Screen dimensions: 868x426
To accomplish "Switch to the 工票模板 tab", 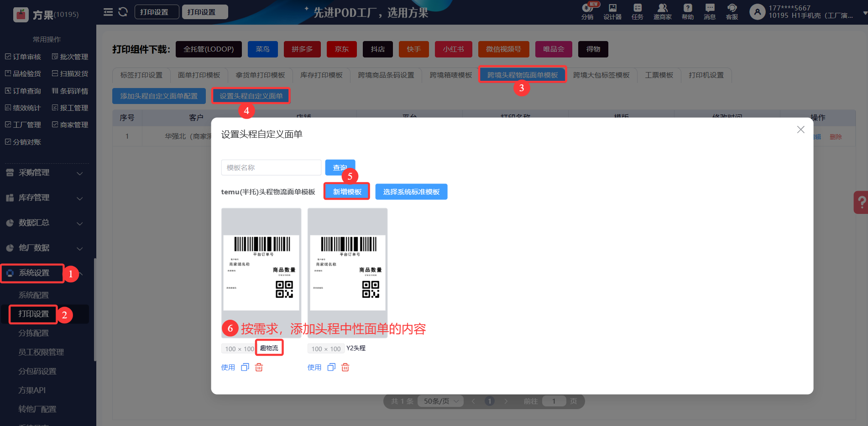I will pyautogui.click(x=659, y=75).
